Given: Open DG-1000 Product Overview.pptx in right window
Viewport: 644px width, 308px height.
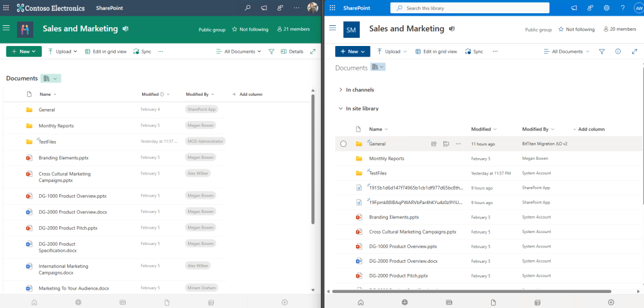Looking at the screenshot, I should pos(403,246).
